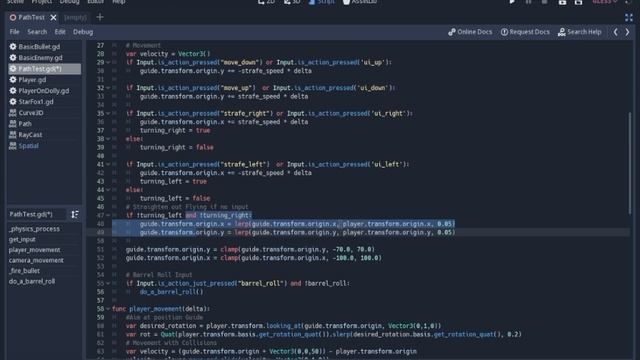Viewport: 640px width, 360px height.
Task: Collapse the code block at line 29
Action: (x=108, y=62)
